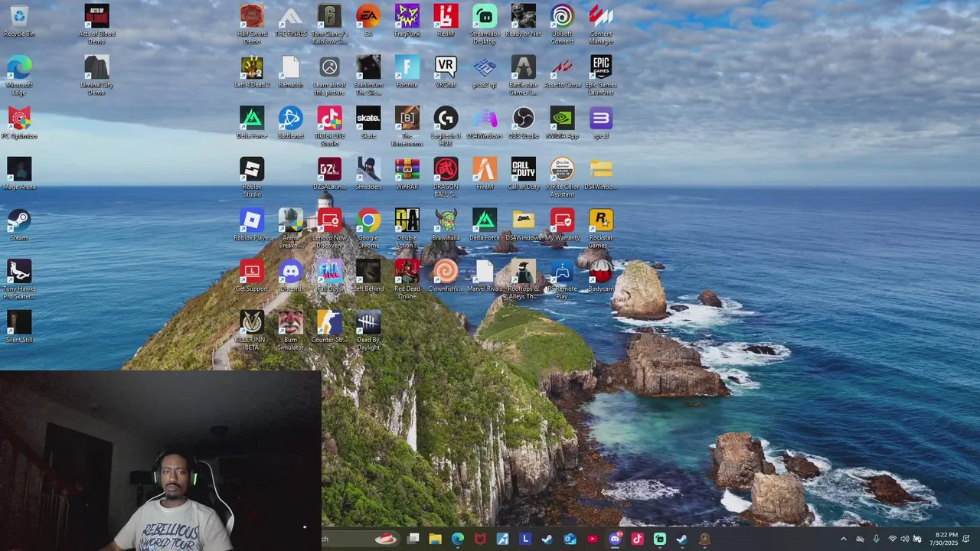Open Content Manager shortcut
The width and height of the screenshot is (980, 551).
pos(601,24)
